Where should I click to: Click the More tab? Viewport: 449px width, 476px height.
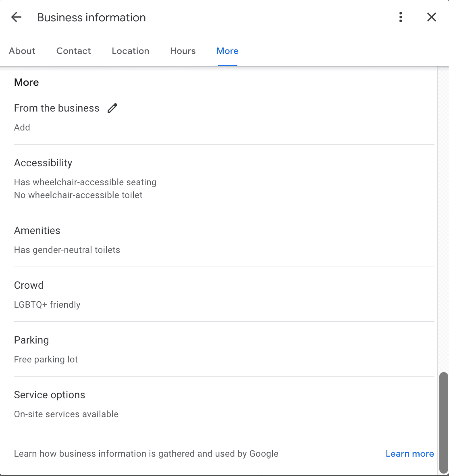pos(227,51)
